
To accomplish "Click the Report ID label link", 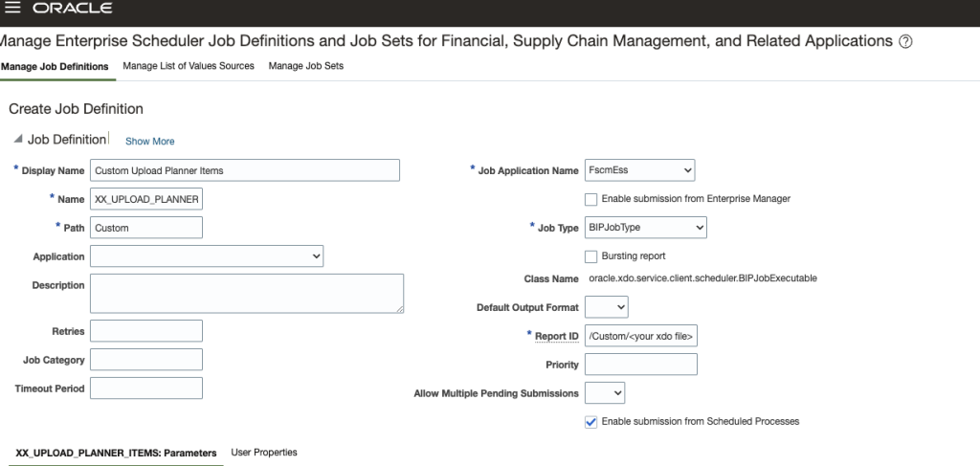I will [556, 336].
